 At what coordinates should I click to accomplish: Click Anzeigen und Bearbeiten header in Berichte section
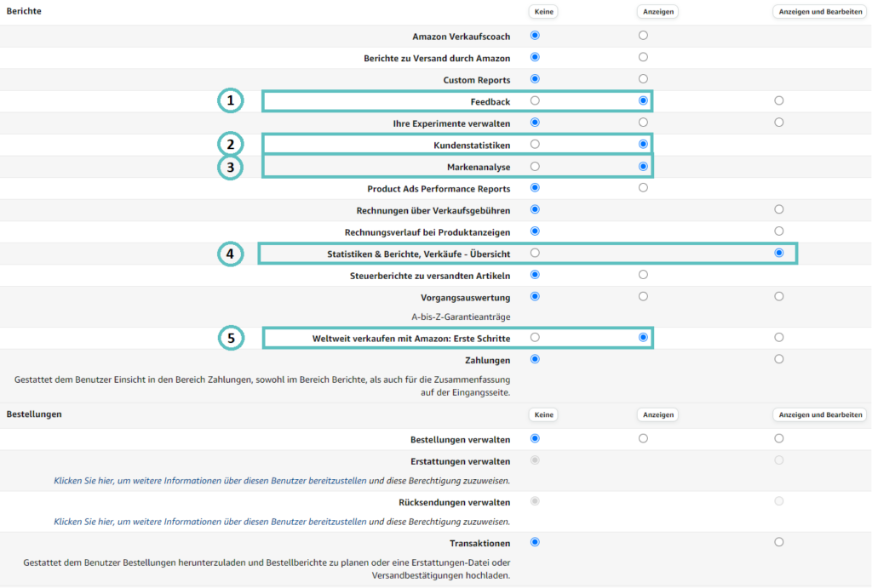pyautogui.click(x=820, y=12)
